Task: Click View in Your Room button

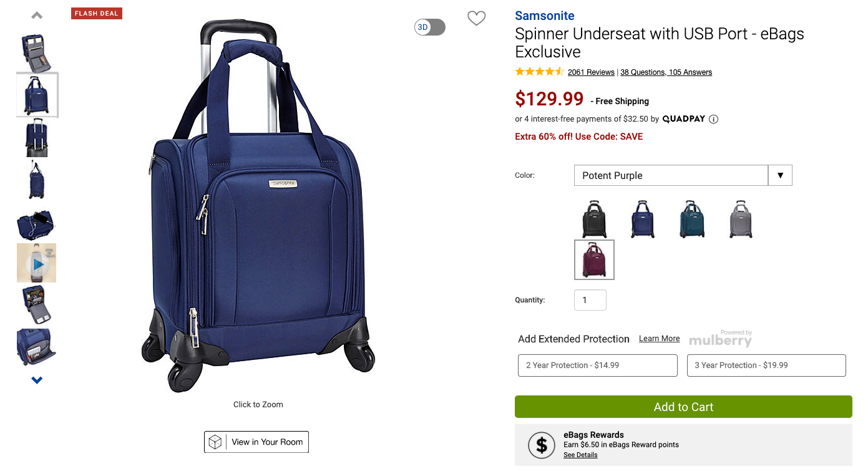Action: point(256,442)
